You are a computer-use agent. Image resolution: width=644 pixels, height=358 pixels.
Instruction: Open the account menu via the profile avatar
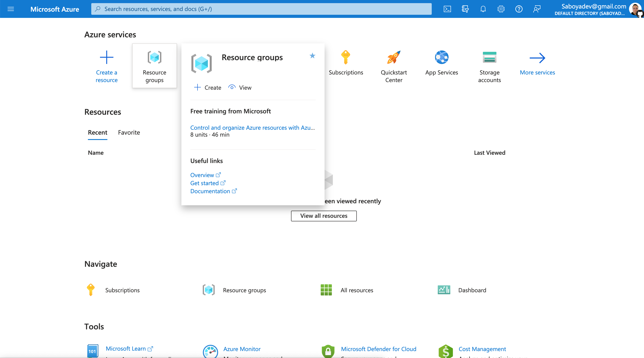pyautogui.click(x=635, y=9)
